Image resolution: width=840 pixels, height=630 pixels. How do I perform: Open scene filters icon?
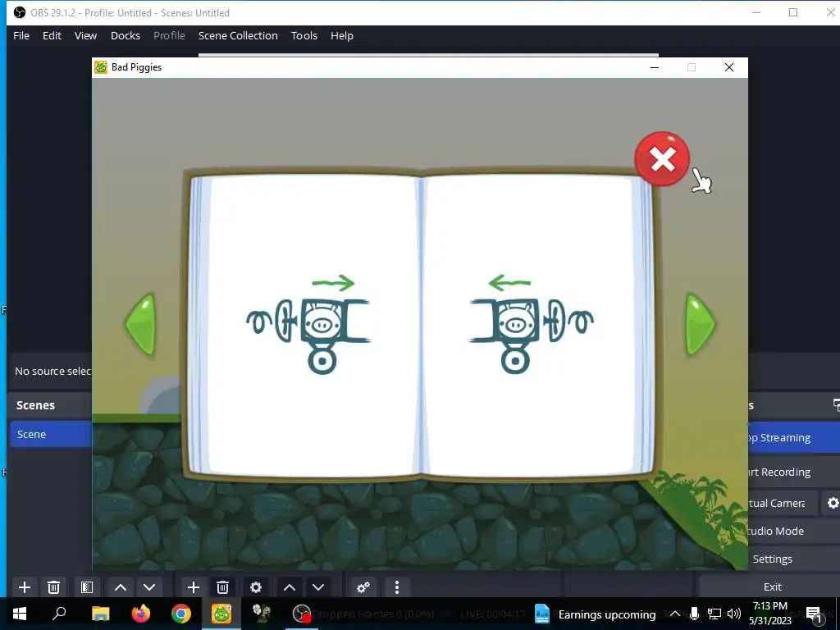coord(87,587)
